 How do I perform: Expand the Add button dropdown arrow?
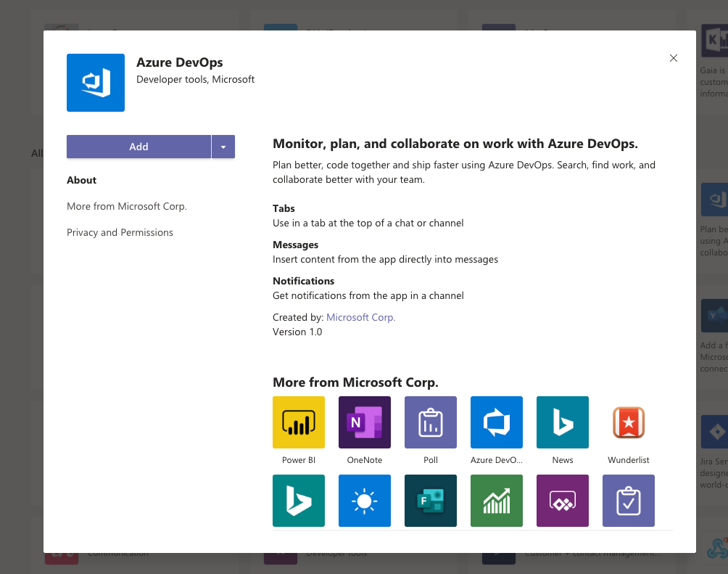(x=223, y=146)
